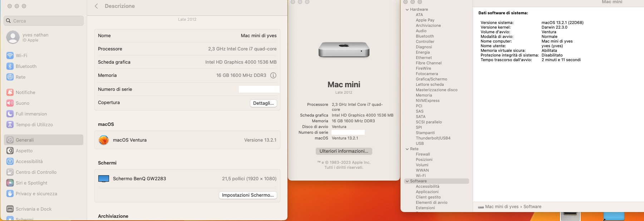644x221 pixels.
Task: Click yves nathan account avatar
Action: [13, 37]
